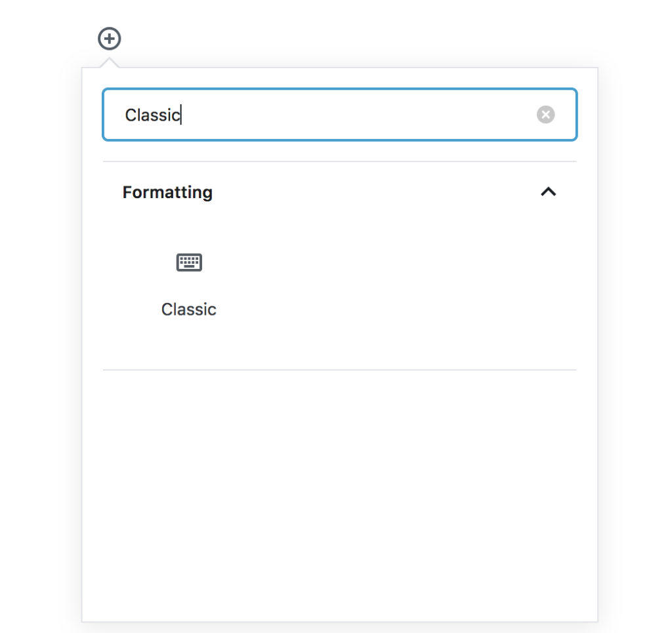672x633 pixels.
Task: Toggle the block inserter with the circled plus
Action: click(x=110, y=39)
